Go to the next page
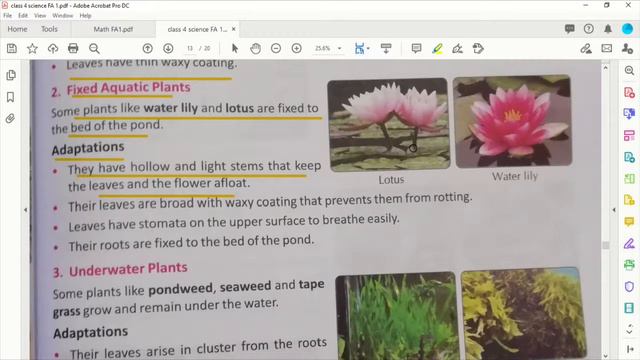 (x=168, y=49)
